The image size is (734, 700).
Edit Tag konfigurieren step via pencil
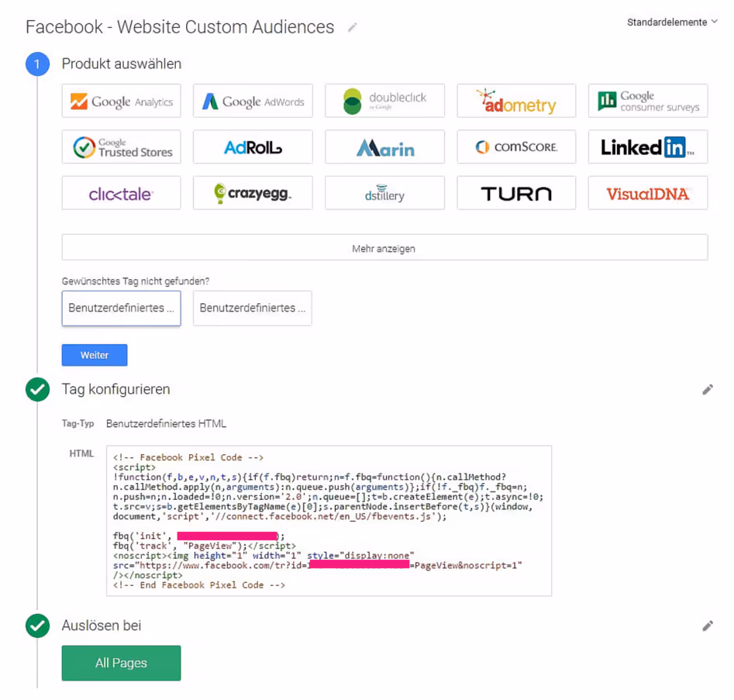[708, 390]
